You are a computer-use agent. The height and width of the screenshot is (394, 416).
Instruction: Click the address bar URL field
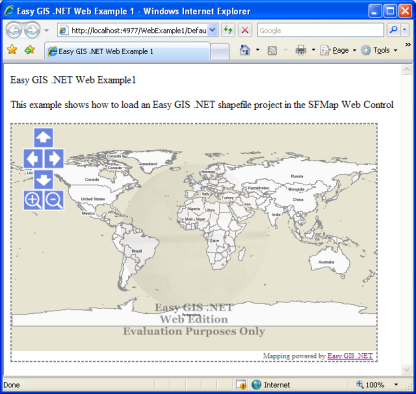[132, 30]
